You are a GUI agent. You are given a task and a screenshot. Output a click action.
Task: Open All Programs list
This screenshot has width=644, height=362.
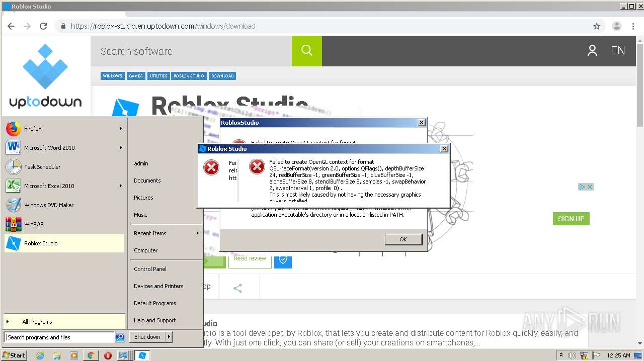64,322
